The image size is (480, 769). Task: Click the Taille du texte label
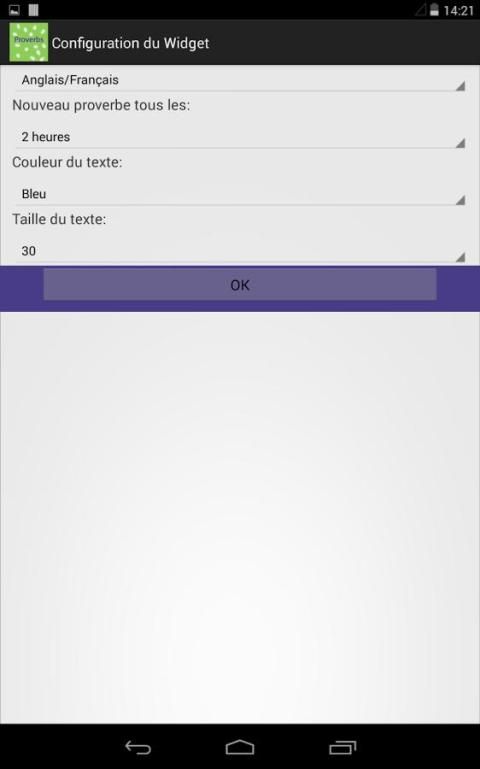click(59, 219)
